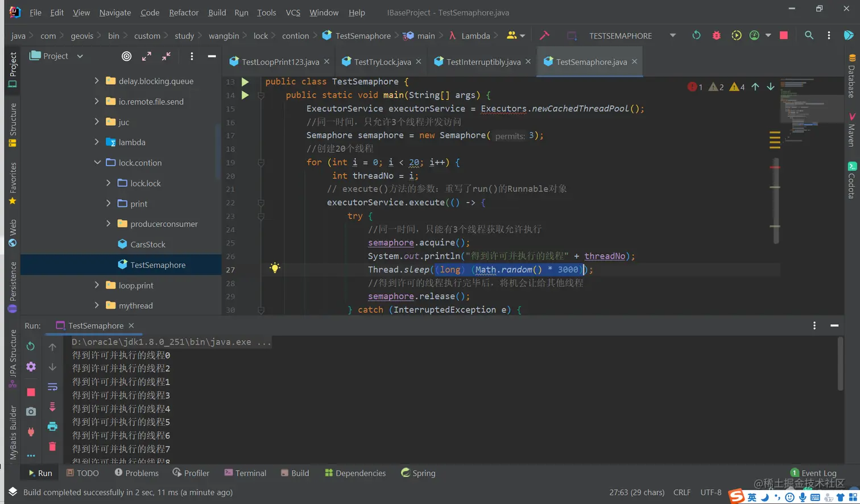Click the camera thread dump icon
Image resolution: width=860 pixels, height=504 pixels.
pos(31,411)
